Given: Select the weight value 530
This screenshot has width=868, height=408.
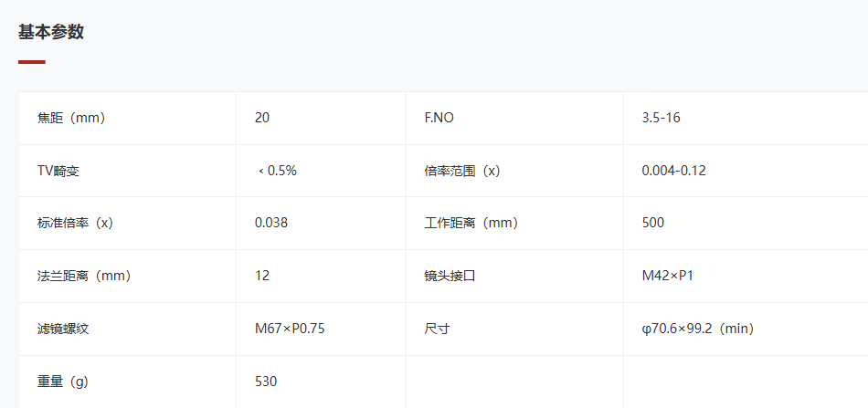Looking at the screenshot, I should pos(266,382).
